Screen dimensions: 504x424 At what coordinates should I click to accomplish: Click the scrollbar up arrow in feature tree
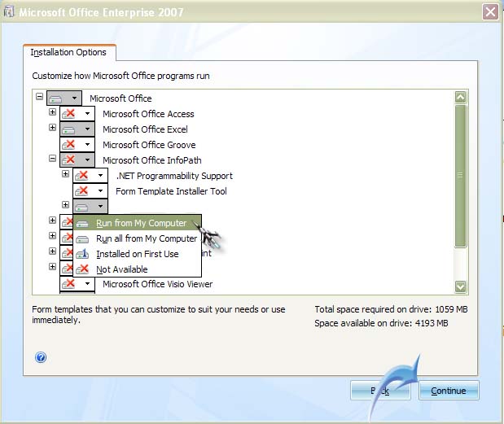[x=461, y=97]
